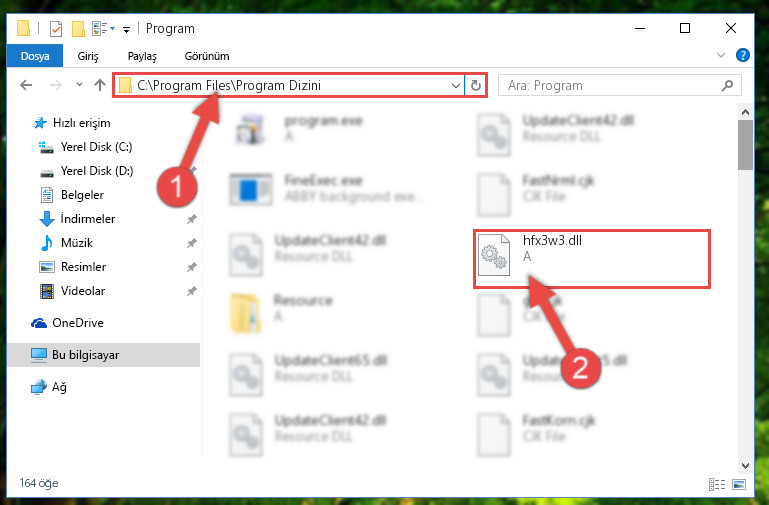This screenshot has height=505, width=769.
Task: Switch to large icons view in status bar
Action: [x=739, y=484]
